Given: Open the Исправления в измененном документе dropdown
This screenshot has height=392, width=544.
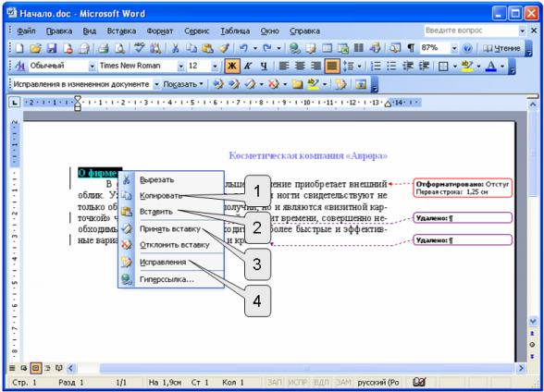Looking at the screenshot, I should [157, 84].
